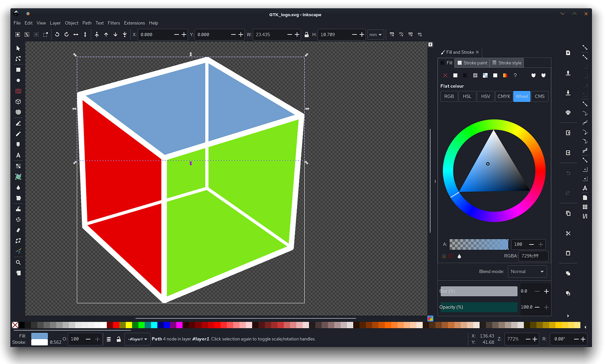605x364 pixels.
Task: Toggle the width/height ratio lock
Action: (x=307, y=34)
